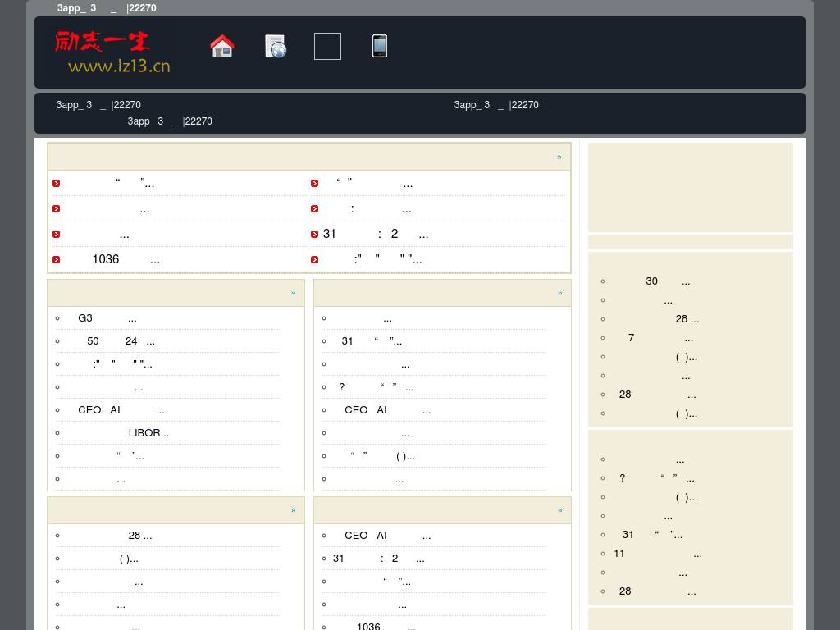Click the red house Home icon
840x630 pixels.
222,46
